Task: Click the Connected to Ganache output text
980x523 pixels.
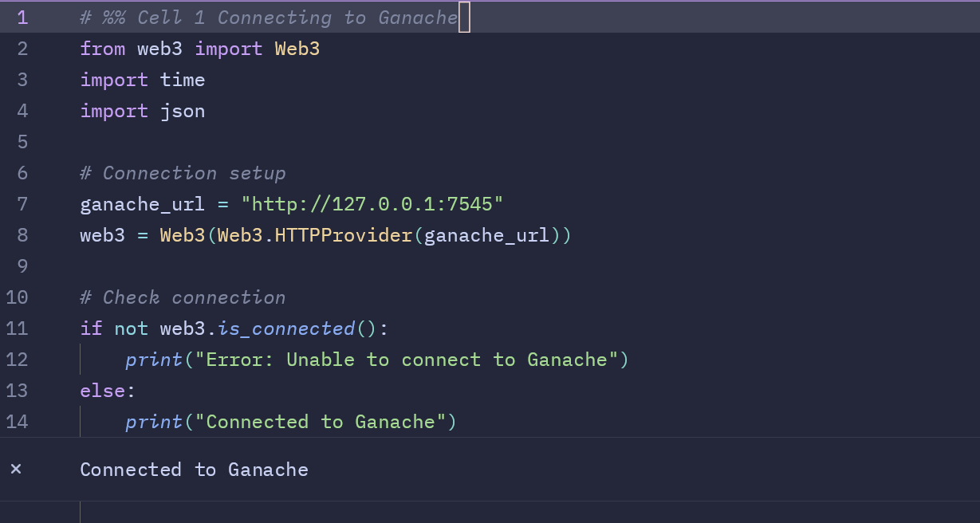Action: coord(194,470)
